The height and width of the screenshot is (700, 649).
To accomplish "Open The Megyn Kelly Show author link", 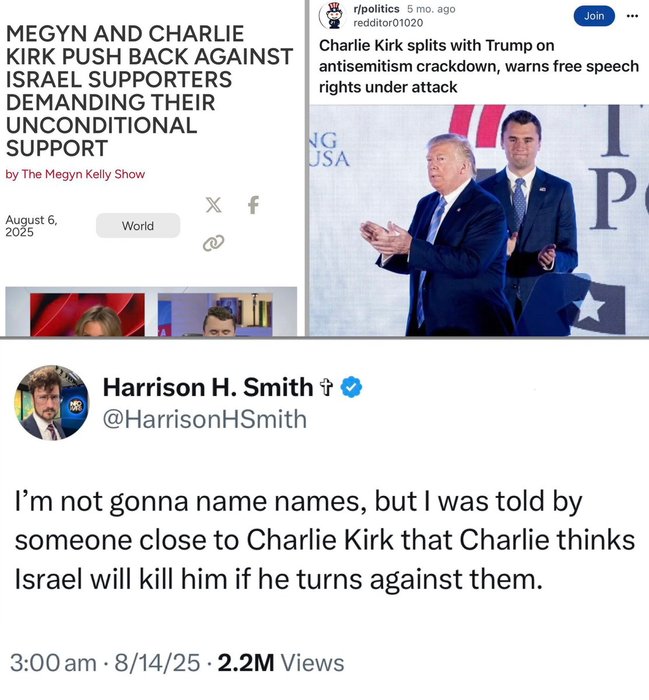I will point(83,174).
